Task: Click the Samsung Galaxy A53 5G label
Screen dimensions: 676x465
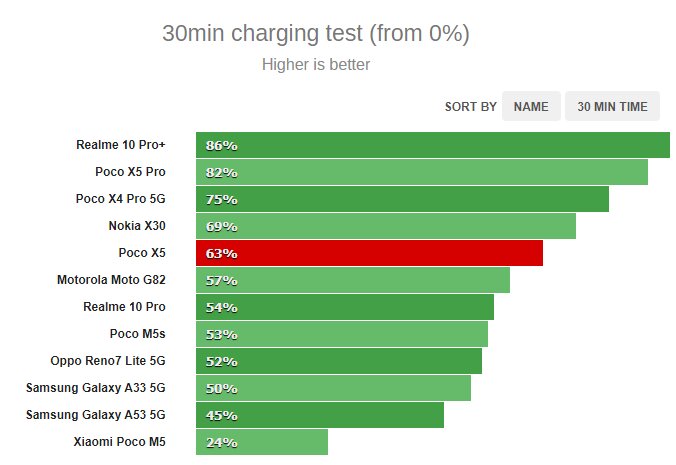Action: 96,415
